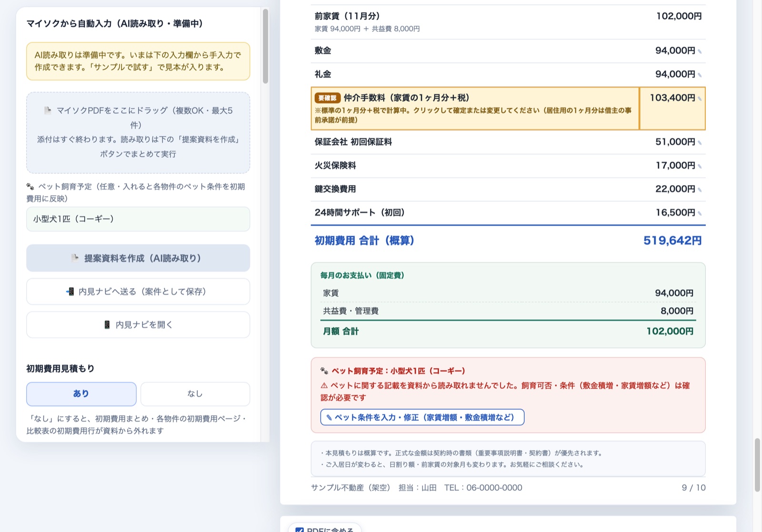Click the page indicator 9 / 10
The image size is (762, 532).
pyautogui.click(x=694, y=488)
